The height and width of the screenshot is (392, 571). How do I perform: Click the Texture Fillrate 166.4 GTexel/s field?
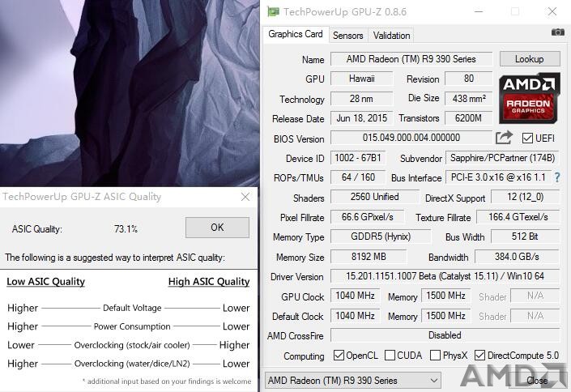click(518, 217)
